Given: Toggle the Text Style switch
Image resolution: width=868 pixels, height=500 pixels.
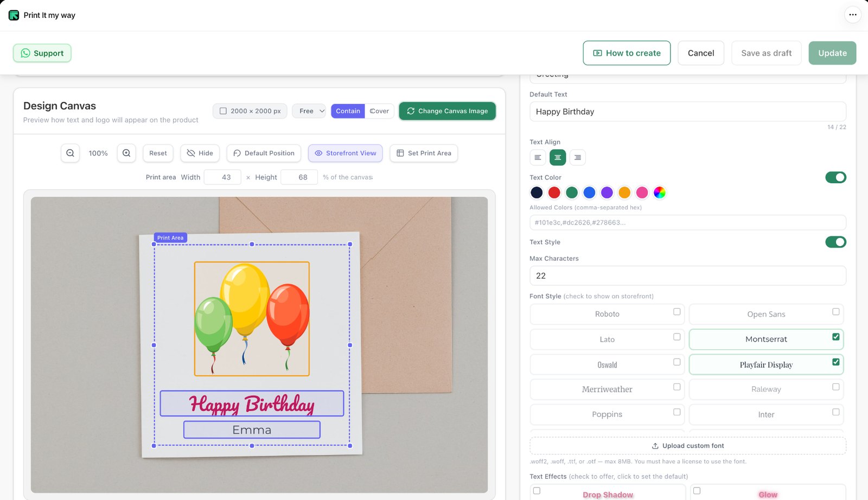Looking at the screenshot, I should pyautogui.click(x=835, y=242).
